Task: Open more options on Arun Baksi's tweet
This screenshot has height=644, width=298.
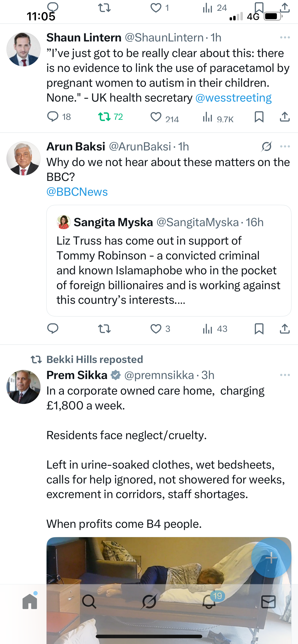Action: [x=285, y=146]
